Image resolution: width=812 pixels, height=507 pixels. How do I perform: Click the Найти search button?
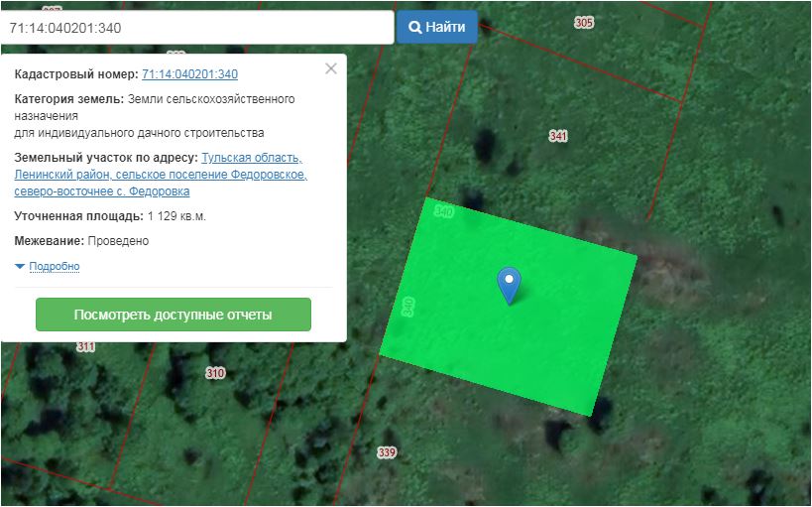click(436, 27)
